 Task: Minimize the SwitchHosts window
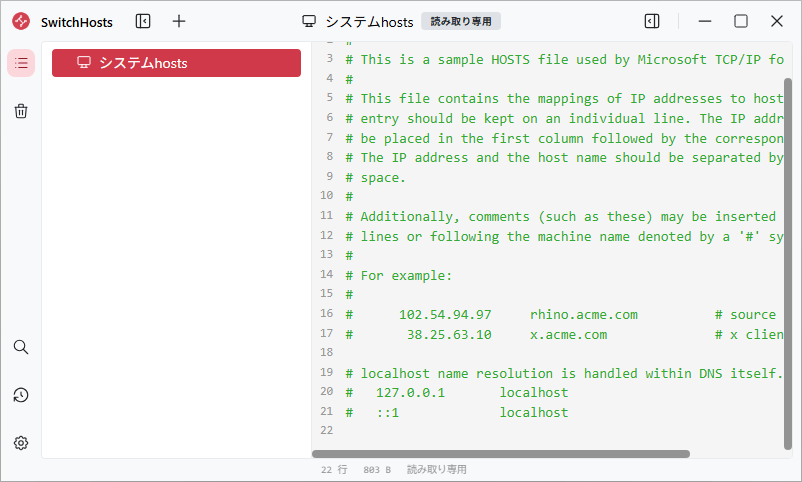click(705, 21)
